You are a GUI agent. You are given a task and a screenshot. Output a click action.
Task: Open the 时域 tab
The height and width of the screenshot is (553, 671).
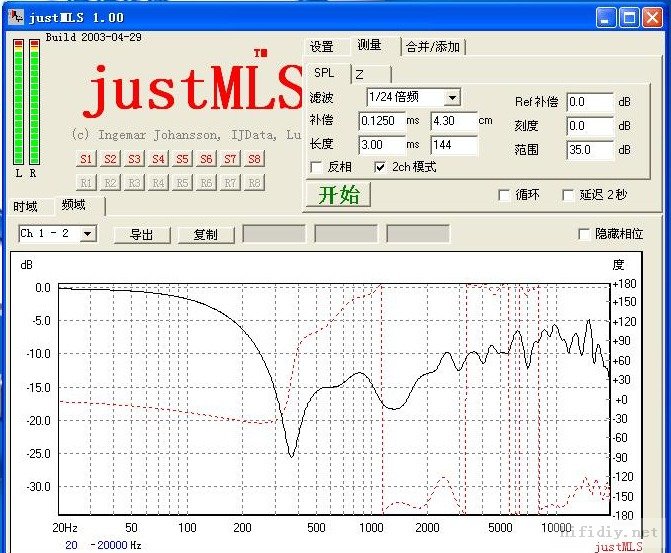26,207
